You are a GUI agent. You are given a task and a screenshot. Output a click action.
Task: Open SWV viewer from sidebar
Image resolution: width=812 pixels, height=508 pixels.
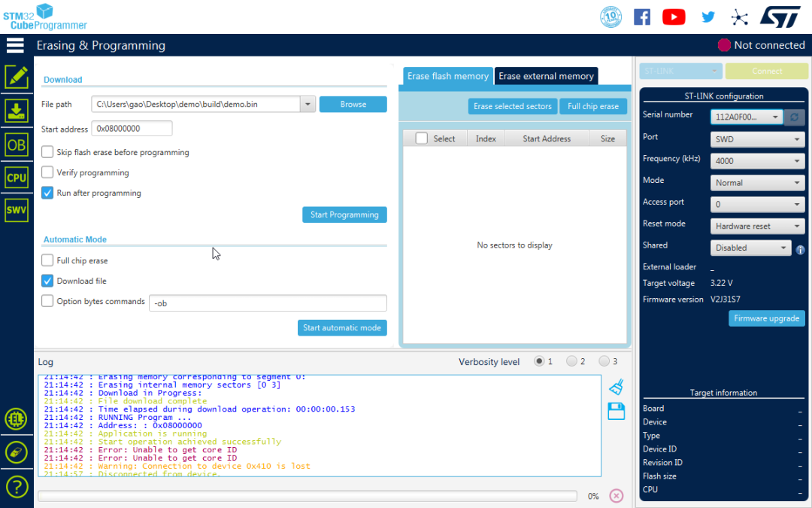coord(17,210)
